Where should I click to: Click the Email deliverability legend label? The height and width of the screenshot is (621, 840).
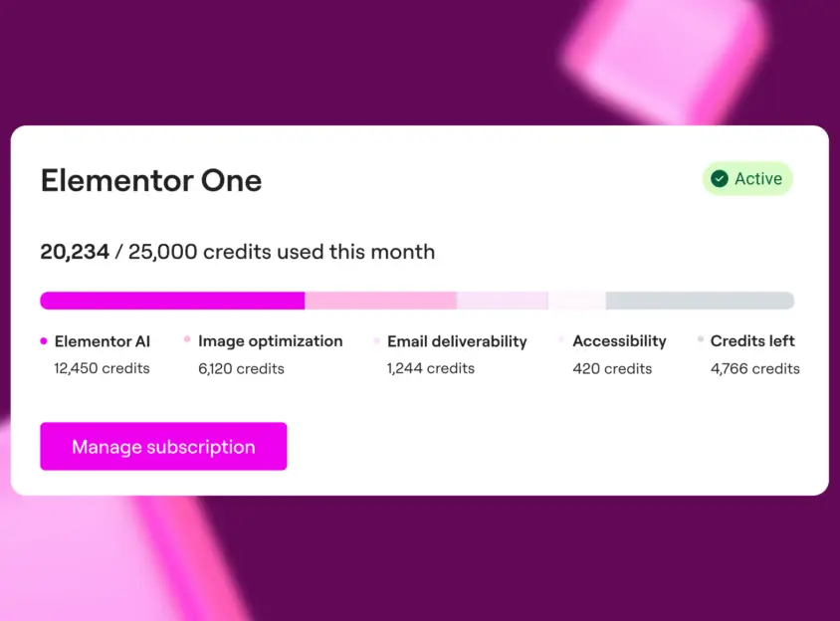coord(457,341)
